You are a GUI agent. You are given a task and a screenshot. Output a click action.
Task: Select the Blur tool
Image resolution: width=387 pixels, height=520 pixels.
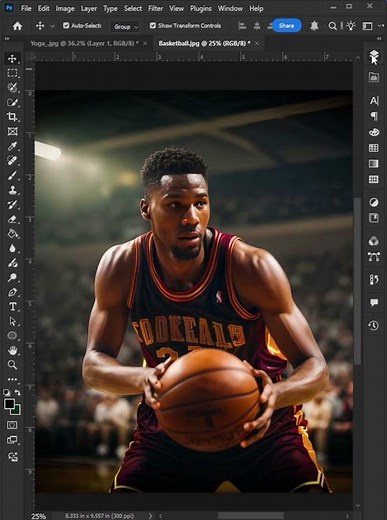[12, 248]
